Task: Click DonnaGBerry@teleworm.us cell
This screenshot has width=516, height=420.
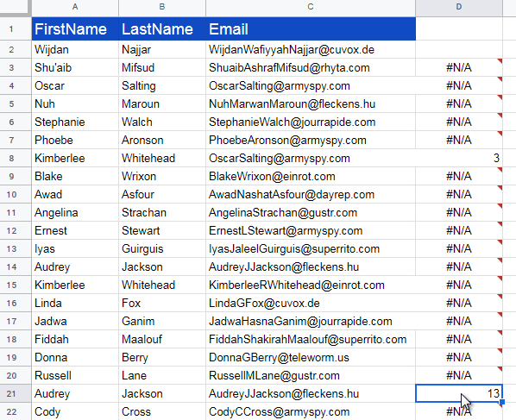Action: point(311,357)
